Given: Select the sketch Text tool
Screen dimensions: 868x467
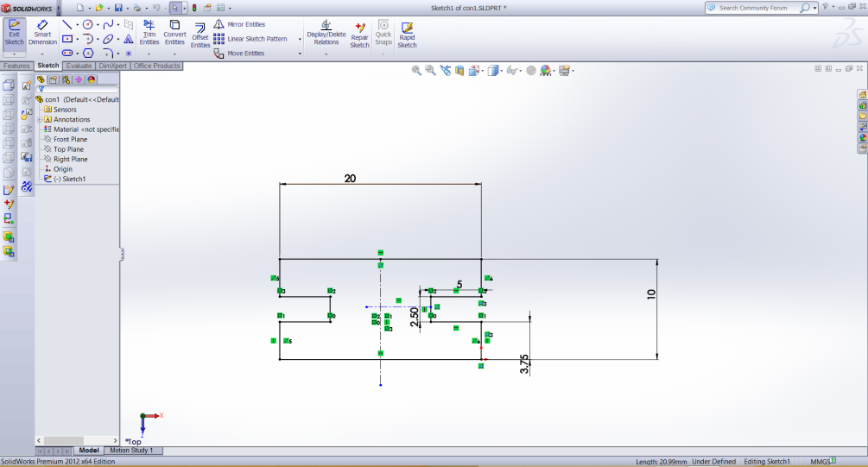Looking at the screenshot, I should (129, 39).
